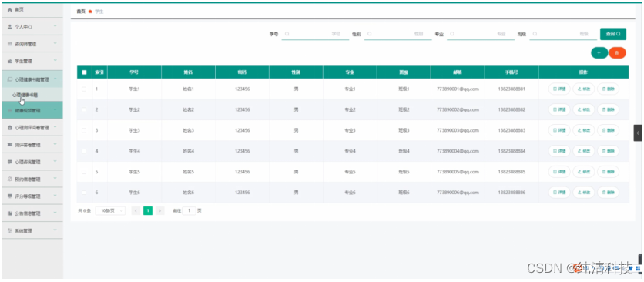Focus the 班级 search input field
The height and width of the screenshot is (282, 644).
click(563, 34)
